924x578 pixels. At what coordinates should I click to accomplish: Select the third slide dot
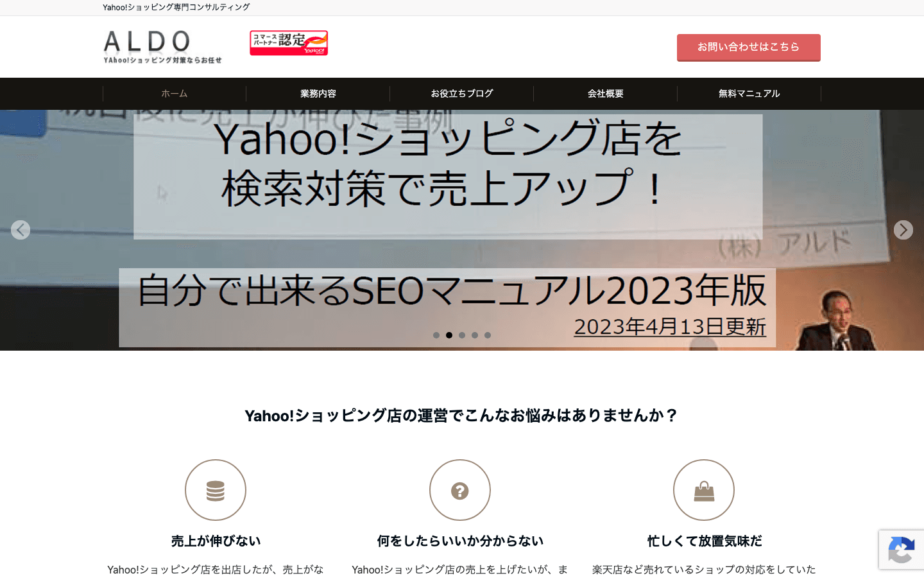pos(462,335)
